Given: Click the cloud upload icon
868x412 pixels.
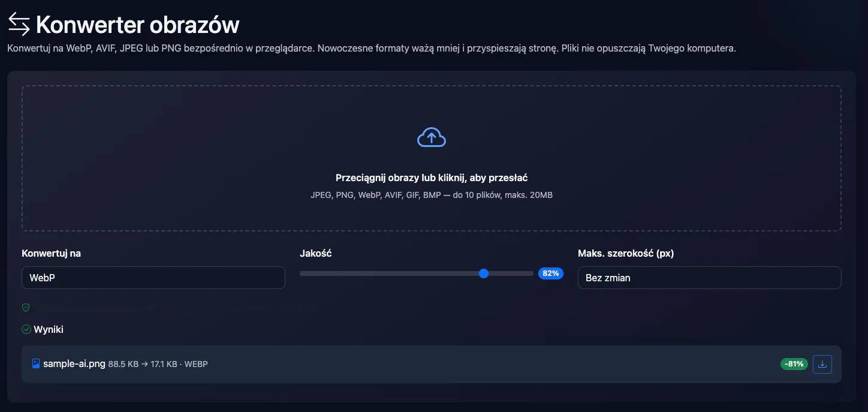Looking at the screenshot, I should tap(432, 137).
